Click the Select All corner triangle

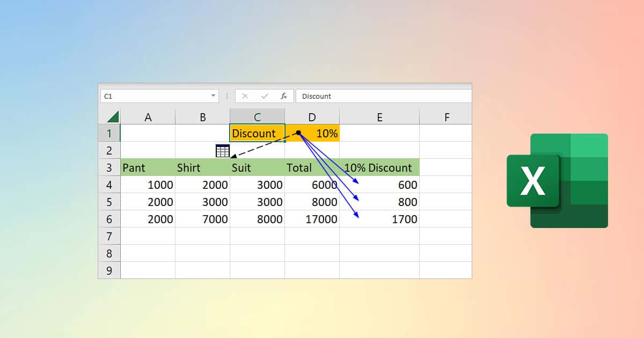point(113,117)
